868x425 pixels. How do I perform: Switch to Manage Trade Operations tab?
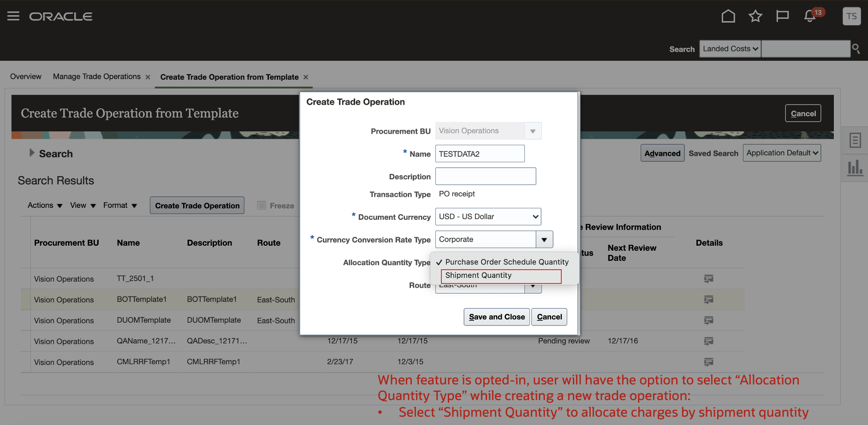tap(97, 77)
